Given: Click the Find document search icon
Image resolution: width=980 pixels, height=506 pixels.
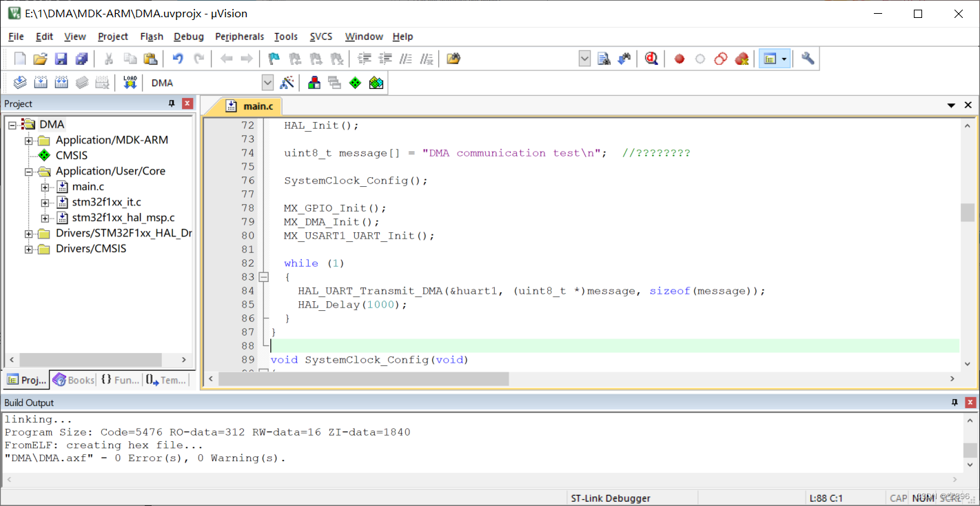Looking at the screenshot, I should coord(604,59).
